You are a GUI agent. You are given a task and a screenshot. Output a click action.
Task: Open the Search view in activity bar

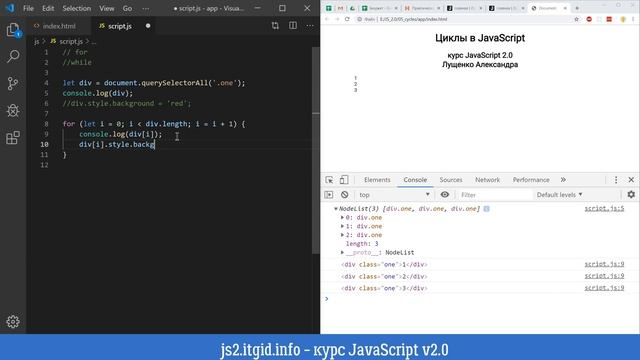tap(13, 56)
